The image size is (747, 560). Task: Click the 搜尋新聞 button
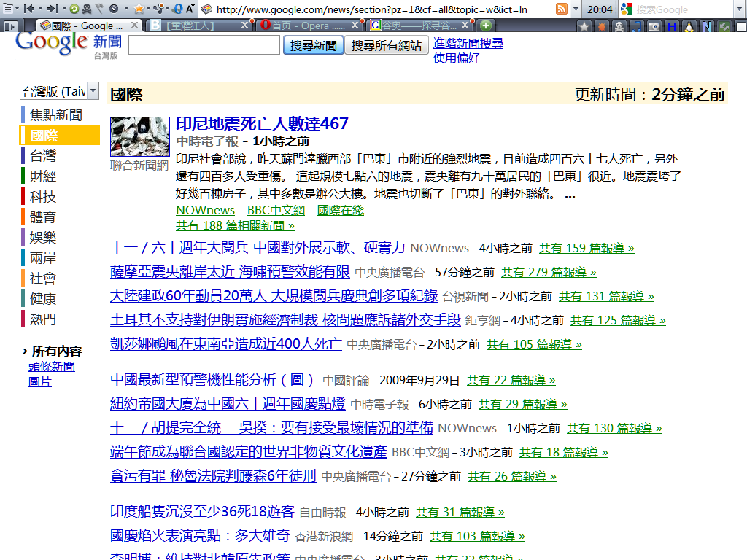tap(314, 46)
